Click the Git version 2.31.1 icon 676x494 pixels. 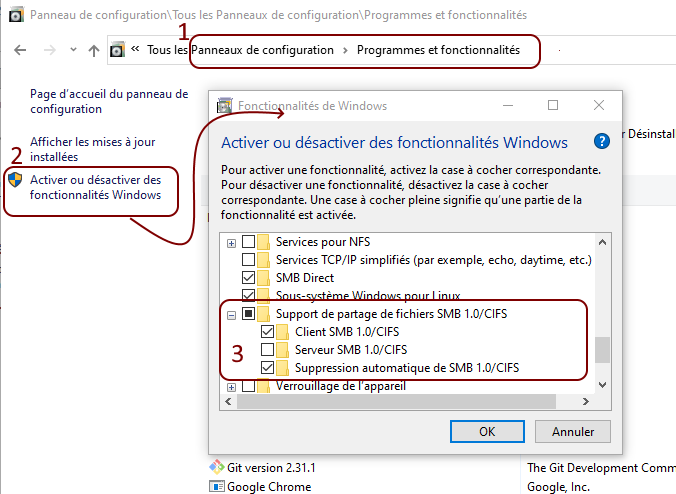[x=217, y=467]
